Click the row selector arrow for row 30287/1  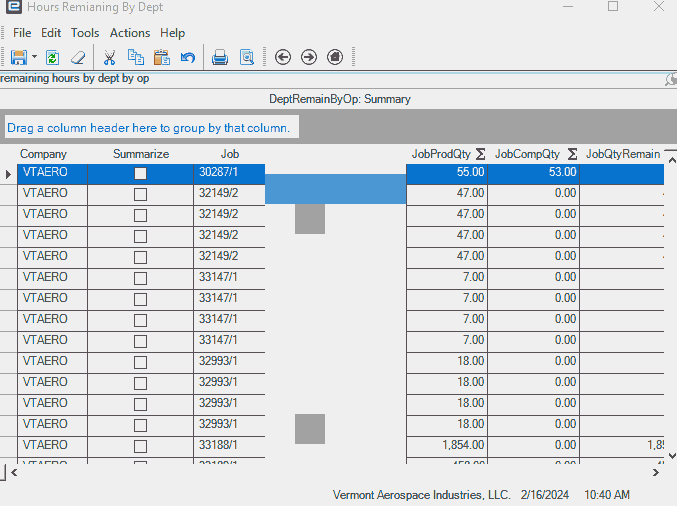(x=8, y=174)
